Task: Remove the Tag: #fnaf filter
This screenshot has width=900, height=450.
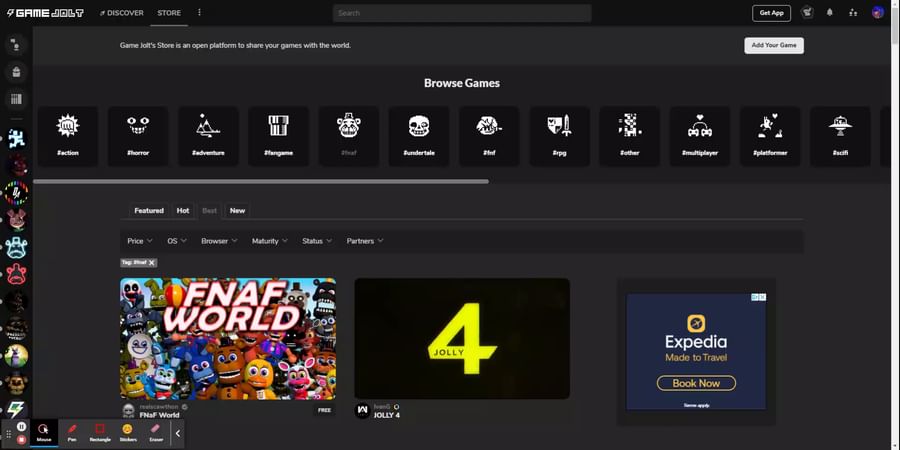Action: [x=152, y=262]
